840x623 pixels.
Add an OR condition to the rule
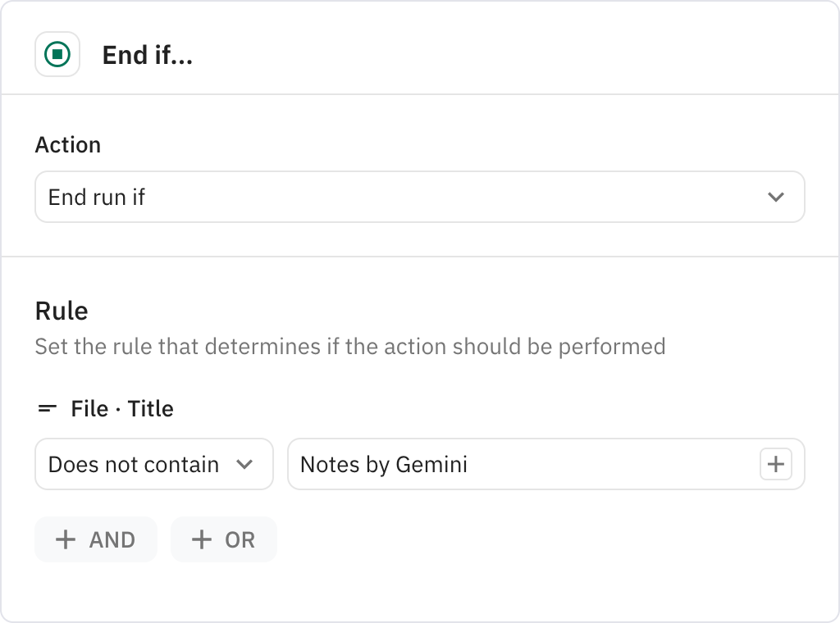(223, 539)
